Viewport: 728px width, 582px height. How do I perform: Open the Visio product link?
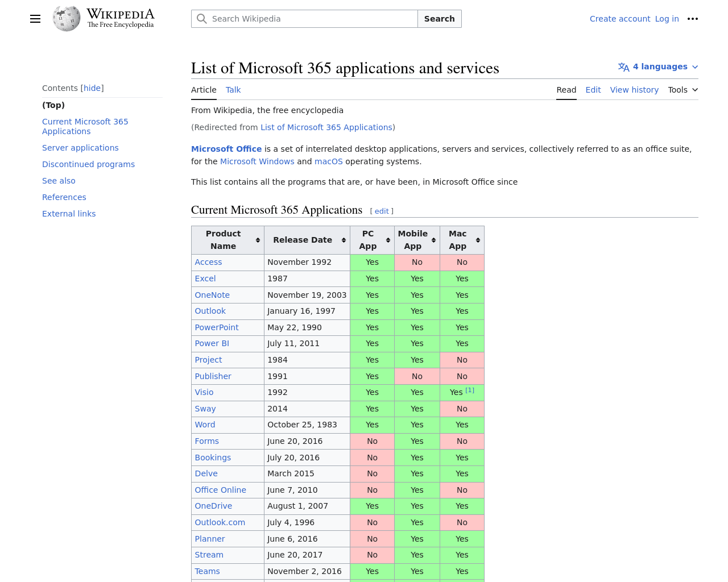204,392
